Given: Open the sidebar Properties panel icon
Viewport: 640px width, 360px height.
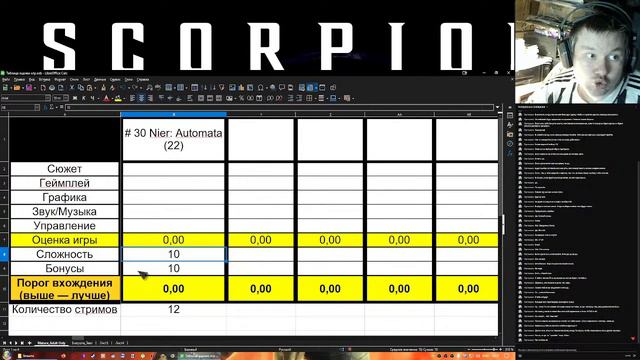Looking at the screenshot, I should (x=510, y=116).
